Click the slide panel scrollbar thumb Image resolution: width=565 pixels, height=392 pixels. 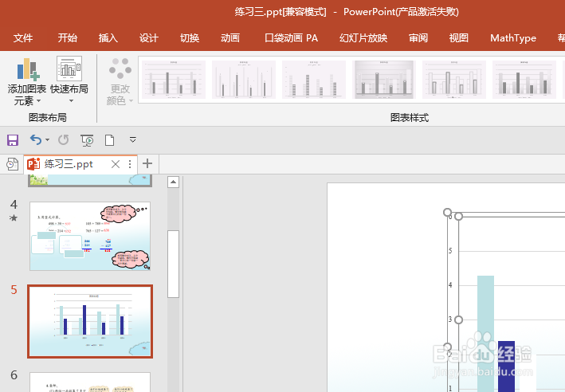point(173,264)
